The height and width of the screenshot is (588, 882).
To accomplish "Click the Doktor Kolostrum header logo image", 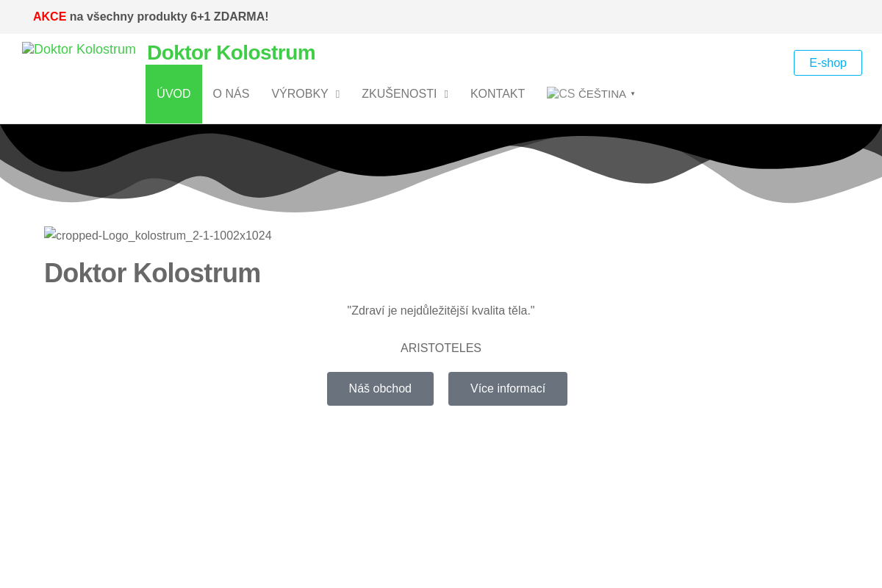I will (79, 49).
